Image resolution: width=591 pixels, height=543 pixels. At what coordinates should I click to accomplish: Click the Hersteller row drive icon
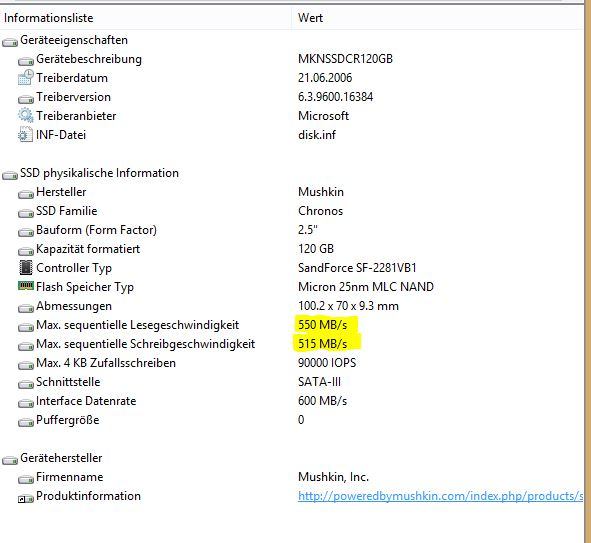coord(26,194)
